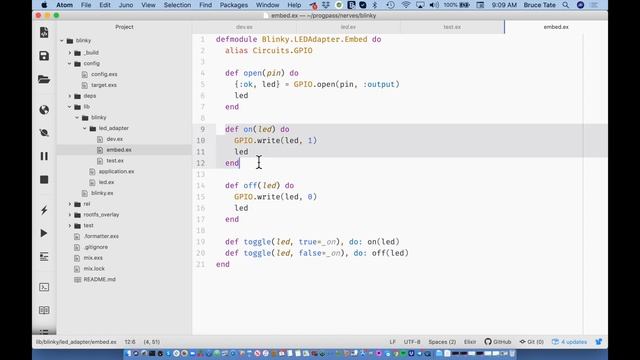Collapse the blinky root project folder
This screenshot has width=640, height=360.
tap(62, 40)
